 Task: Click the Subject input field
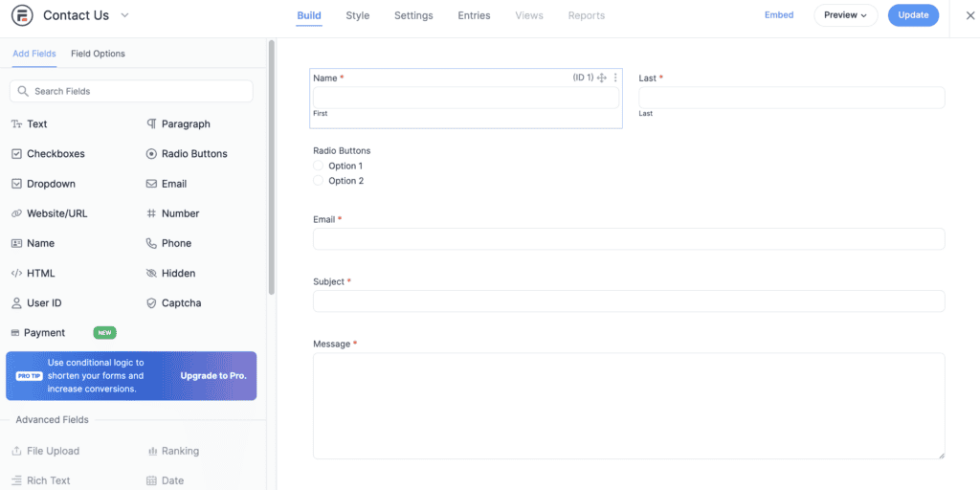click(629, 301)
